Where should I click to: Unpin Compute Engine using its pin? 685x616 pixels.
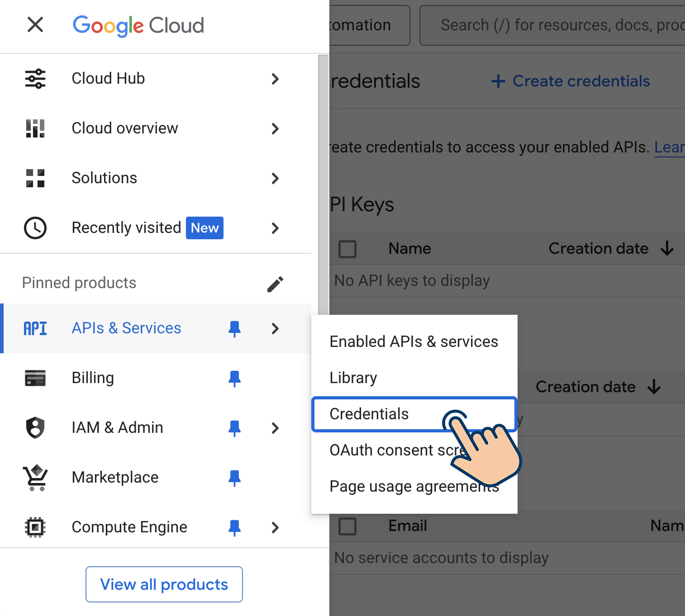(x=234, y=528)
